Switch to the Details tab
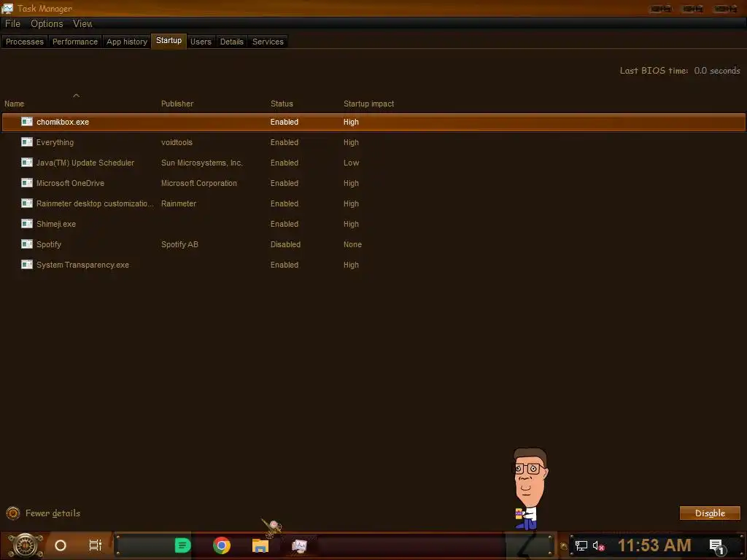 click(231, 42)
